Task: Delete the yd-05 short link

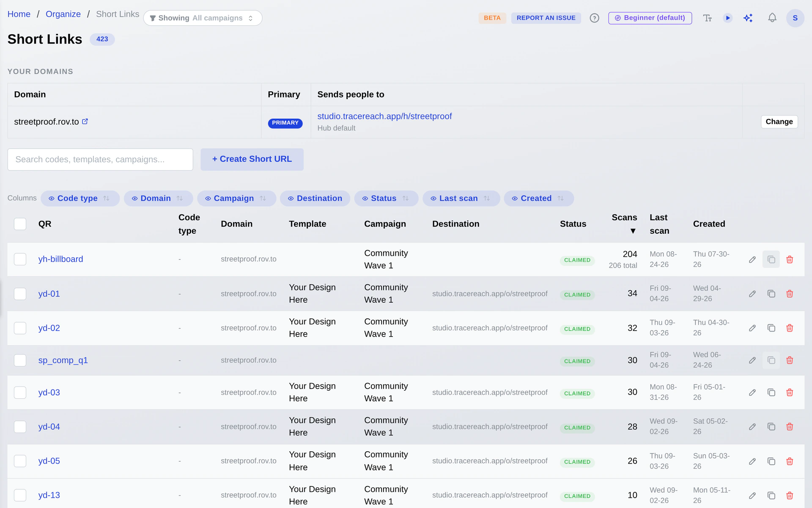Action: pyautogui.click(x=790, y=461)
